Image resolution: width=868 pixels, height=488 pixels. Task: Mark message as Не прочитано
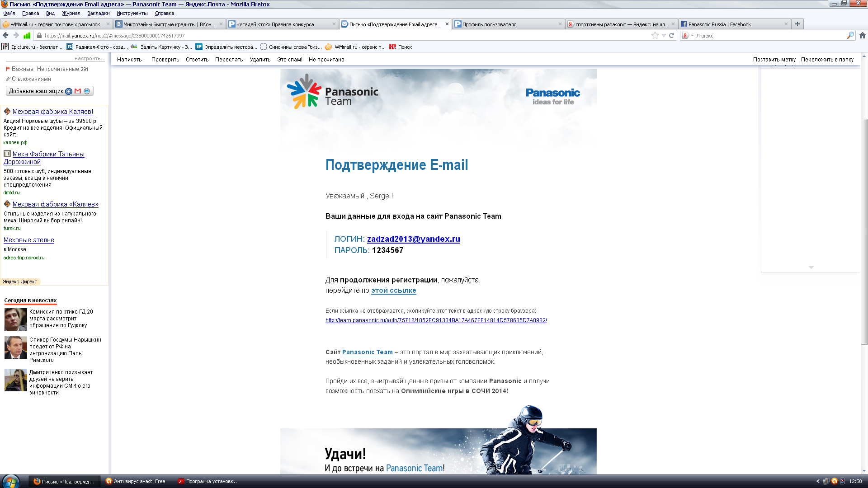click(326, 60)
